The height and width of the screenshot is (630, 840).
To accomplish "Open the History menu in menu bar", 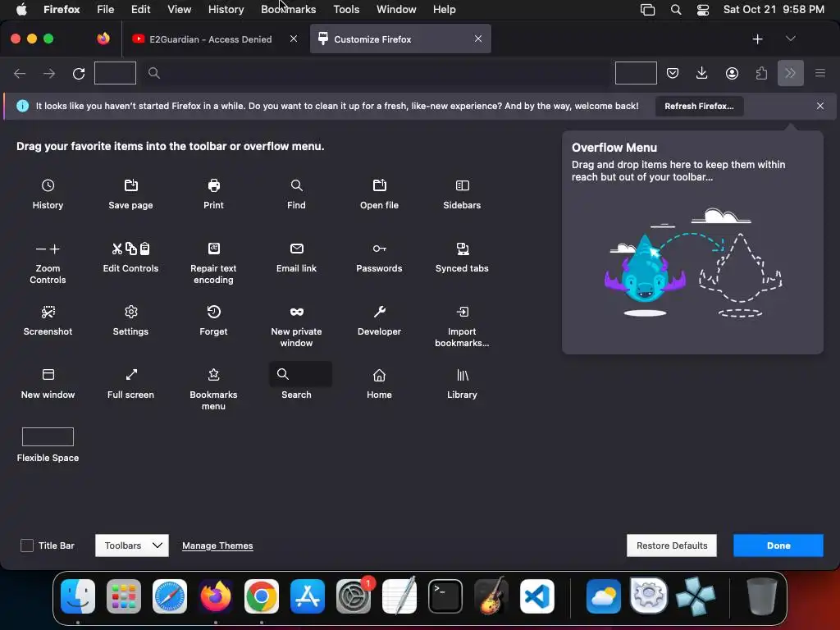I will click(226, 9).
